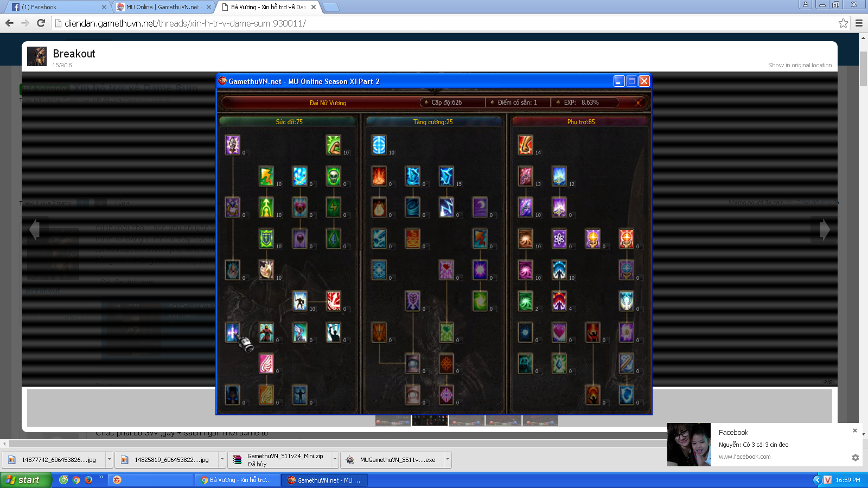Click the vertical page scrollbar thumb
Screen dimensions: 868x488
(x=863, y=68)
